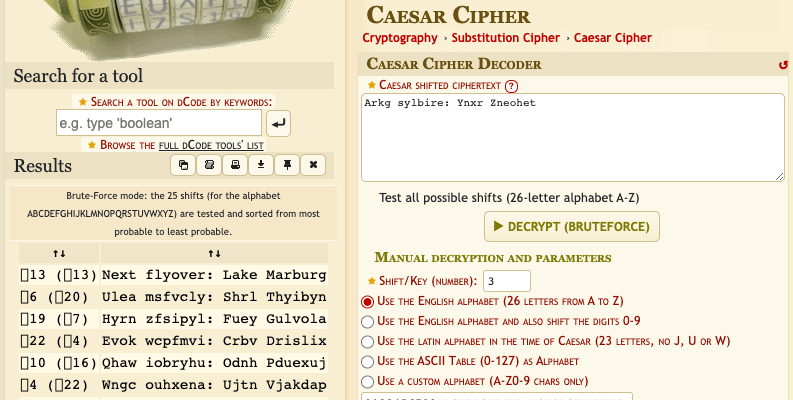Select result 'Evok wcpfmvi: Crbv Drislix'

click(x=214, y=341)
